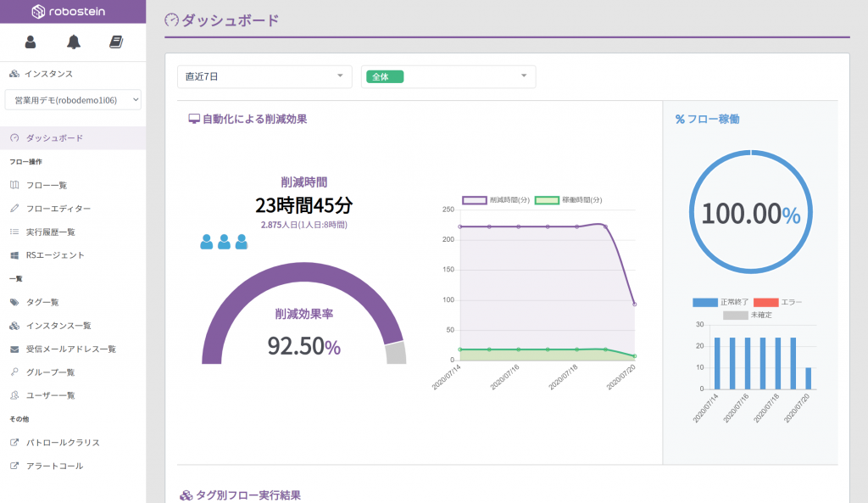Image resolution: width=868 pixels, height=503 pixels.
Task: Click the 受信メールアドレス一覧 envelope icon
Action: (x=14, y=349)
